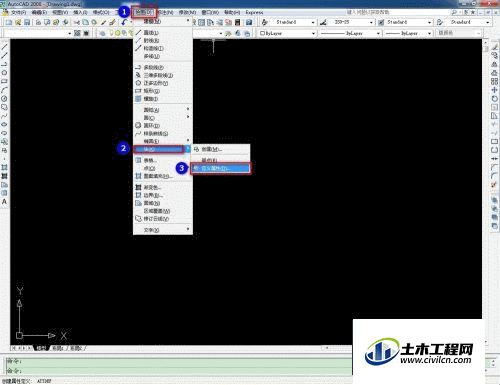500x385 pixels.
Task: Click the vertical scrollbar of drawing area
Action: [485, 192]
